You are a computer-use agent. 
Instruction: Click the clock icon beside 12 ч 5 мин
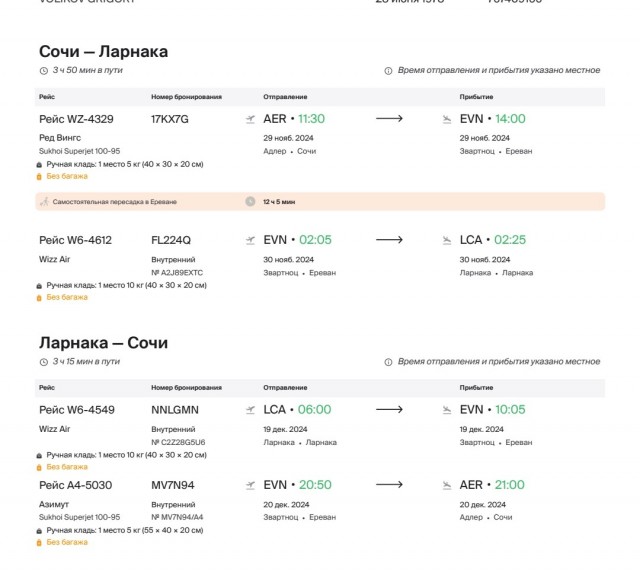click(250, 201)
